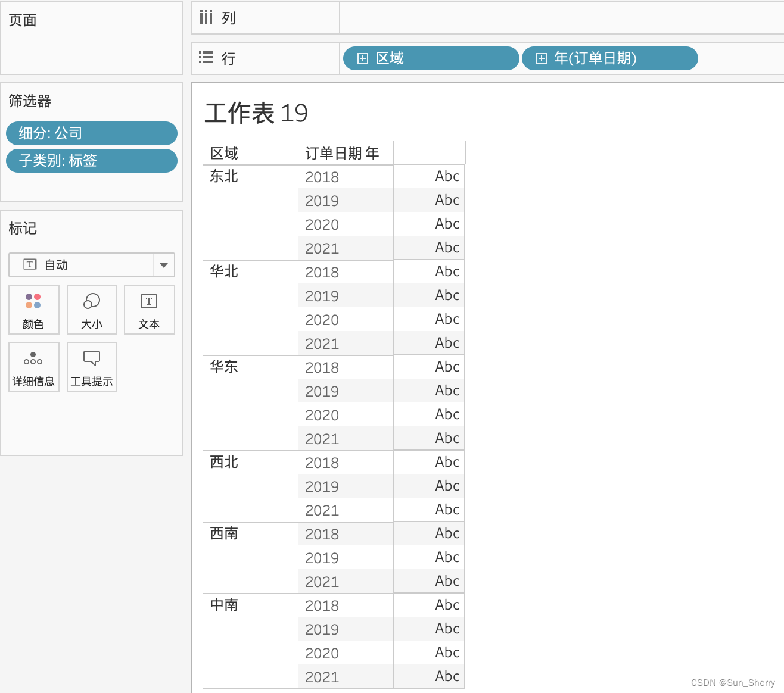Image resolution: width=784 pixels, height=693 pixels.
Task: Select the 华东 region row label
Action: [x=224, y=367]
